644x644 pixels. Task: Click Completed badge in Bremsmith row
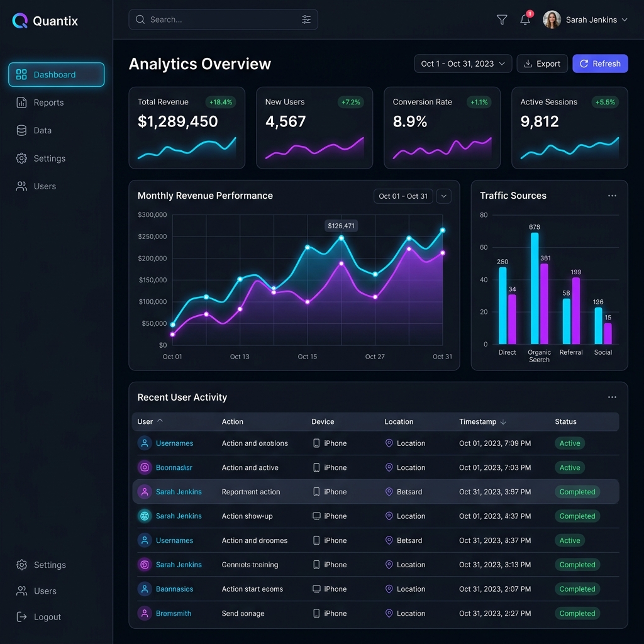point(577,613)
